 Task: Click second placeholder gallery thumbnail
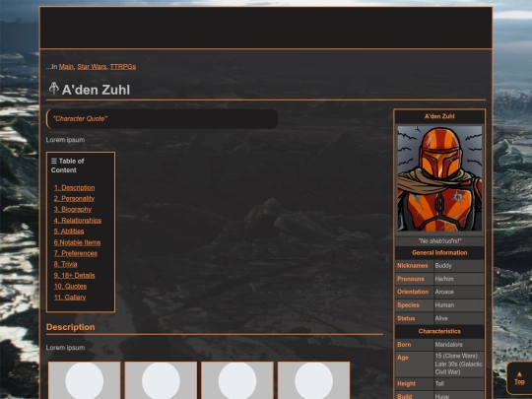point(161,380)
